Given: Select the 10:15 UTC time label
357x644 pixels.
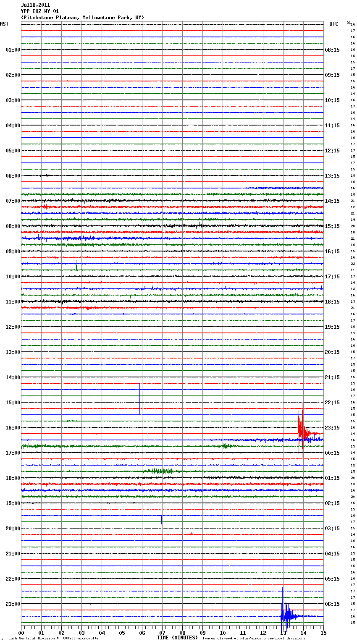Looking at the screenshot, I should coord(332,100).
